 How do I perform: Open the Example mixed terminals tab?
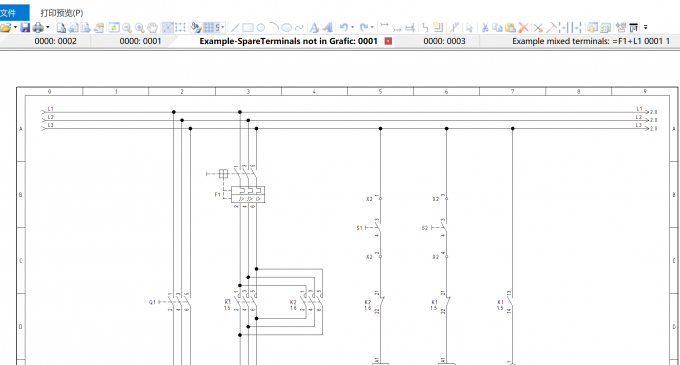click(591, 41)
